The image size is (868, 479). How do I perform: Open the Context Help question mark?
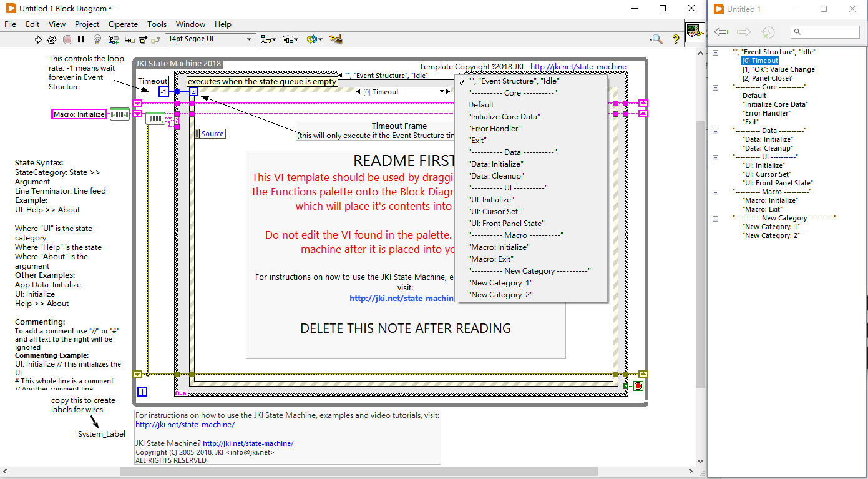coord(675,39)
